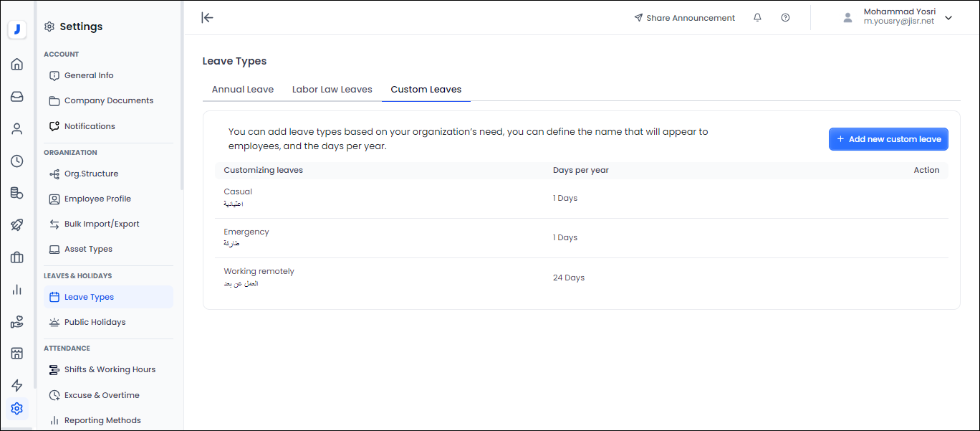Collapse the sidebar with the arrow icon

coord(208,18)
